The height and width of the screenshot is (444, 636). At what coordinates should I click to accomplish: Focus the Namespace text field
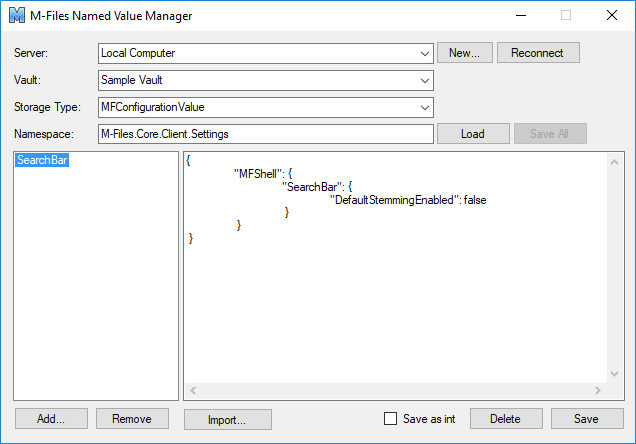(x=265, y=134)
